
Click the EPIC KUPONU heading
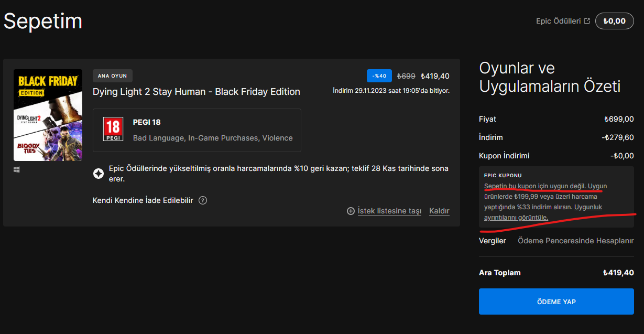503,176
